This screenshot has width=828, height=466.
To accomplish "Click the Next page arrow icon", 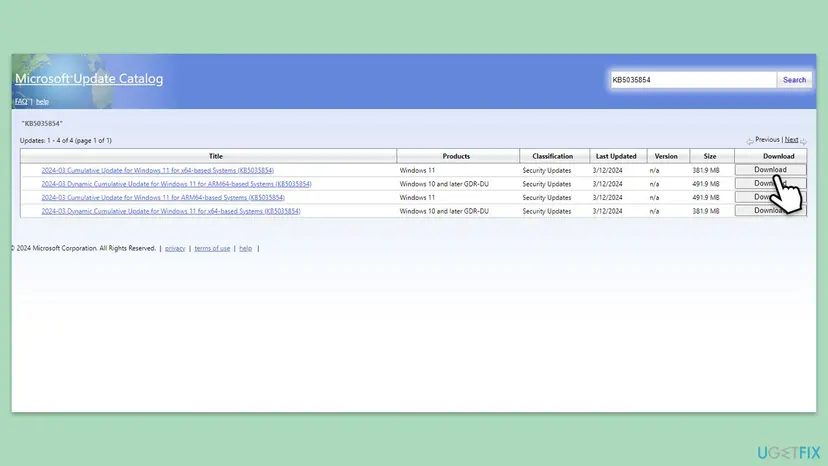I will [x=803, y=141].
